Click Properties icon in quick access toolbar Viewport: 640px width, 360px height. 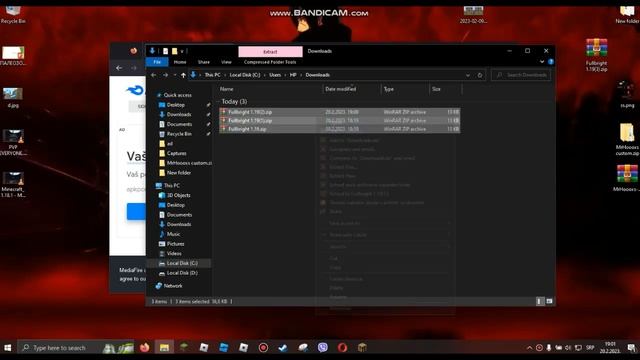point(165,51)
